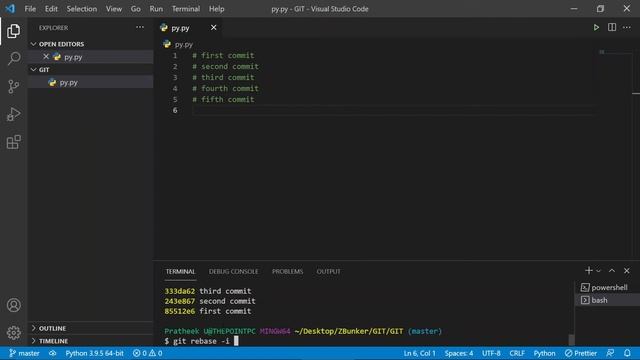This screenshot has width=640, height=360.
Task: Switch to the Output tab
Action: [329, 271]
